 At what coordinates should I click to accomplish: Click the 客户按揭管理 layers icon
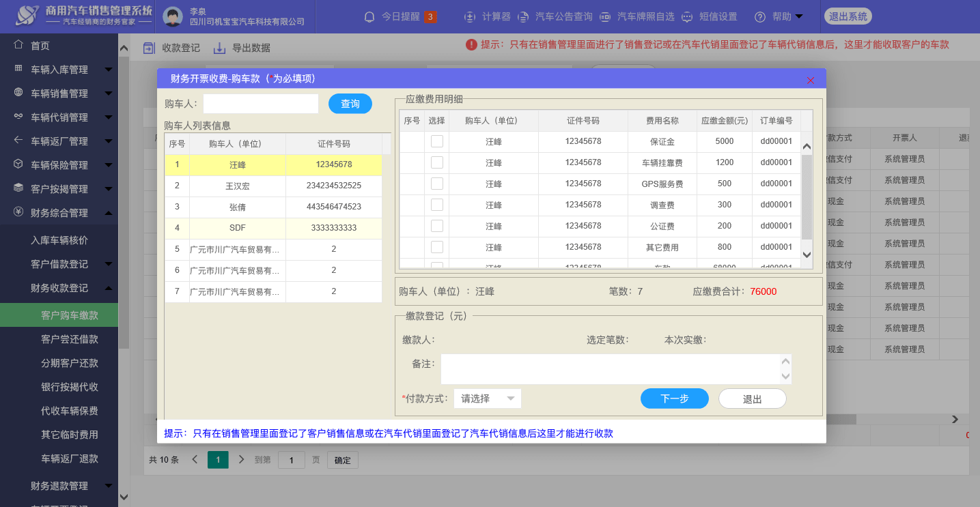18,188
